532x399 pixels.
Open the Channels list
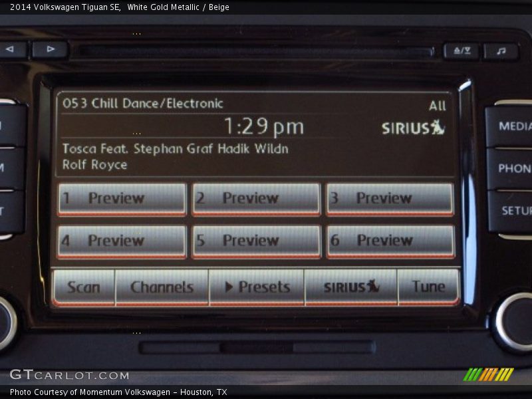click(x=162, y=287)
